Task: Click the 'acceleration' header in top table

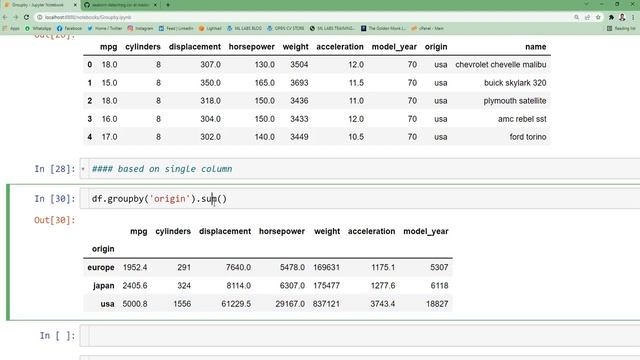Action: coord(340,47)
